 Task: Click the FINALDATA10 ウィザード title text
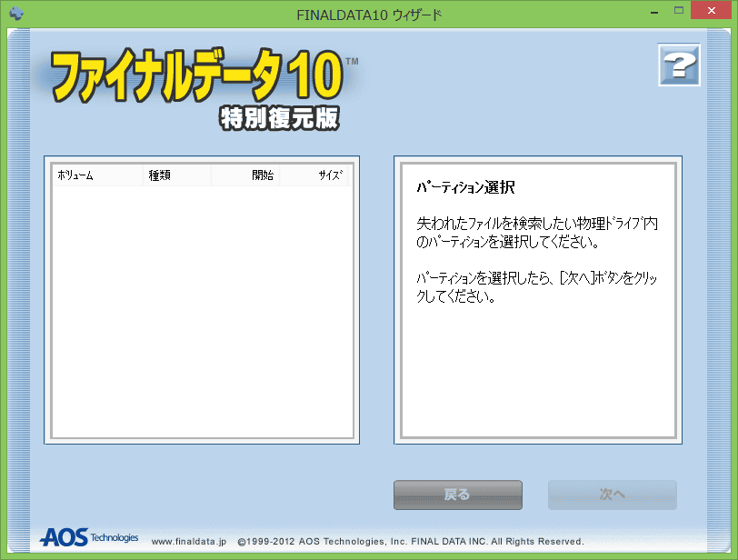click(370, 15)
